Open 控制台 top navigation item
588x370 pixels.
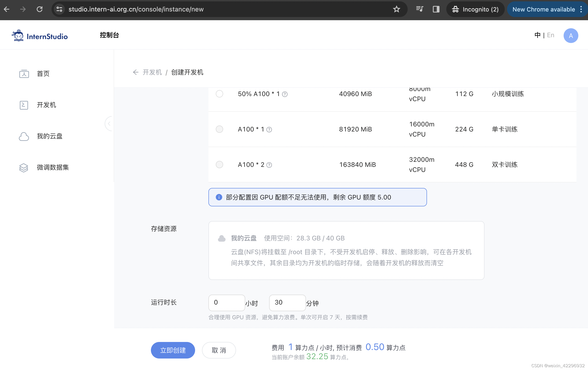click(x=109, y=35)
